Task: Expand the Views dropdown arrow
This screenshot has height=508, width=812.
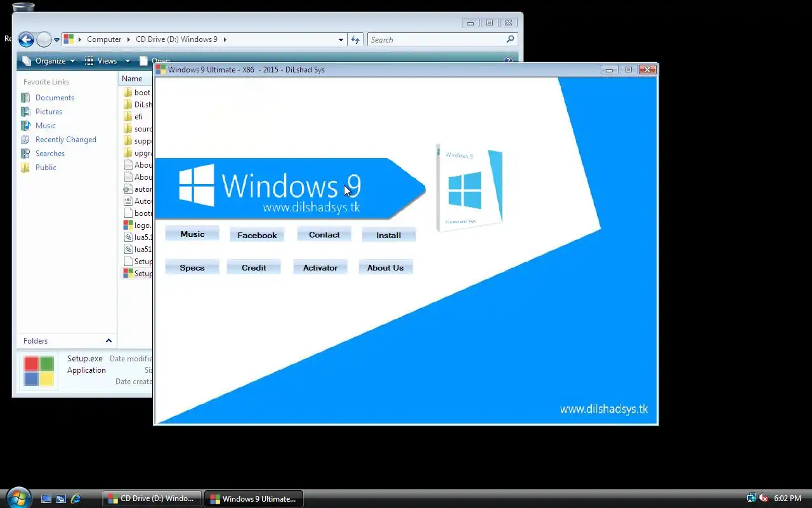Action: tap(128, 61)
